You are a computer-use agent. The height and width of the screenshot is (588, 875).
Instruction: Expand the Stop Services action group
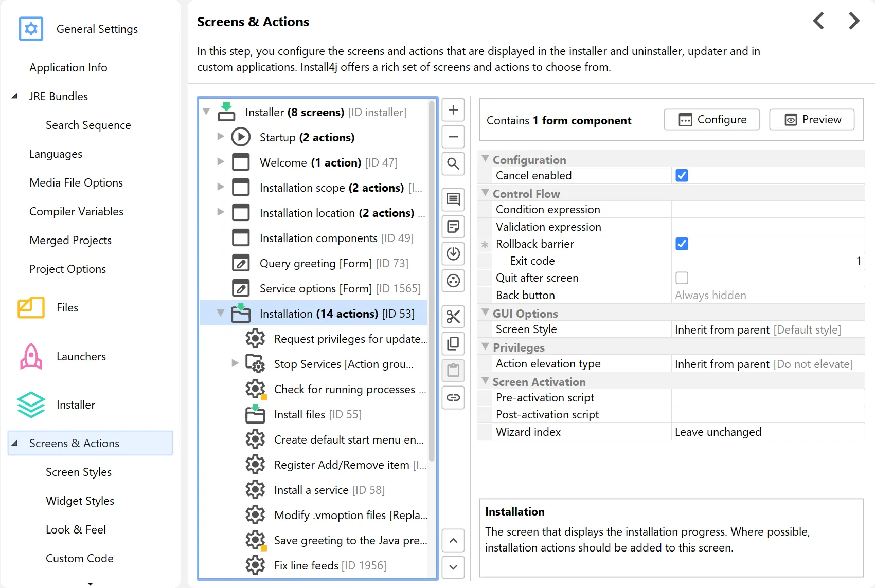coord(235,363)
